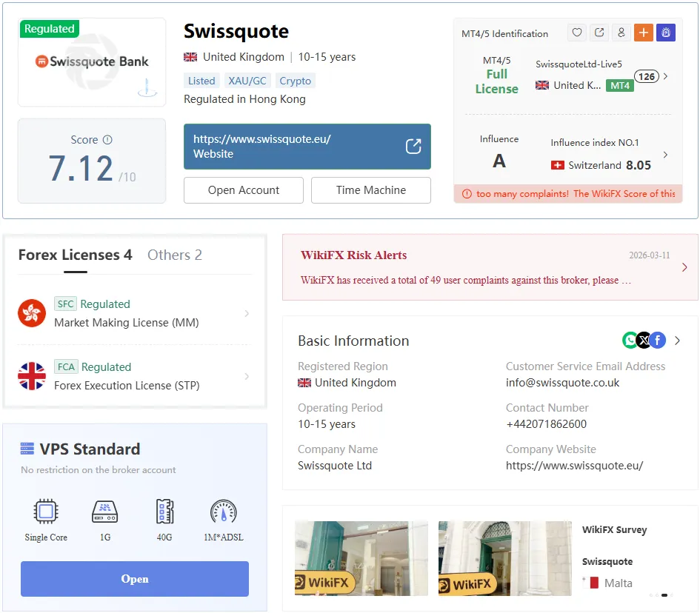Click the 40G storage icon
Image resolution: width=700 pixels, height=613 pixels.
(x=164, y=512)
